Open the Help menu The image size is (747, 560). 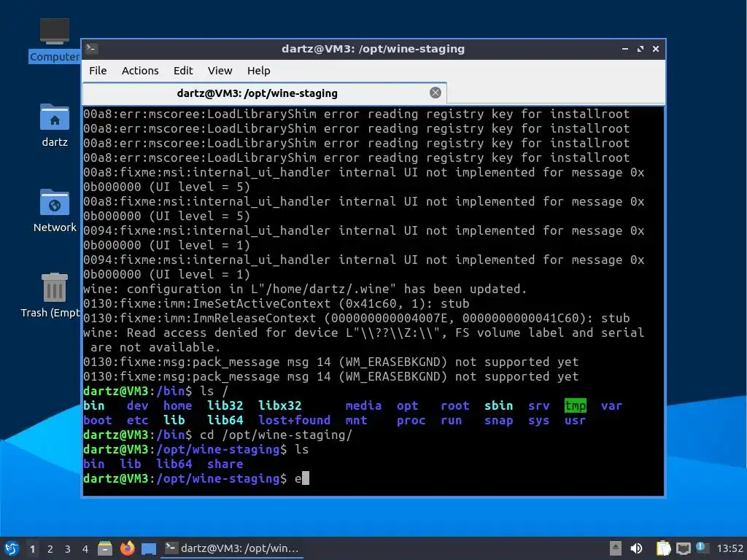[x=259, y=71]
